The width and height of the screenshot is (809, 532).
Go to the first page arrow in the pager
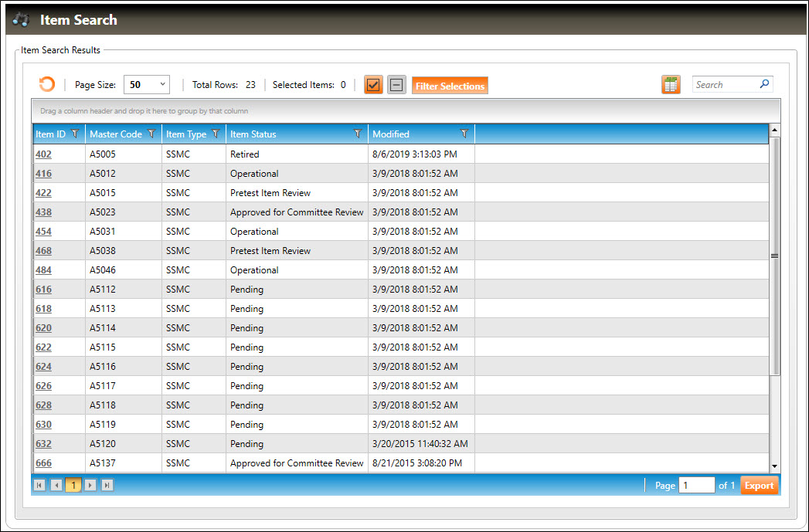[39, 485]
